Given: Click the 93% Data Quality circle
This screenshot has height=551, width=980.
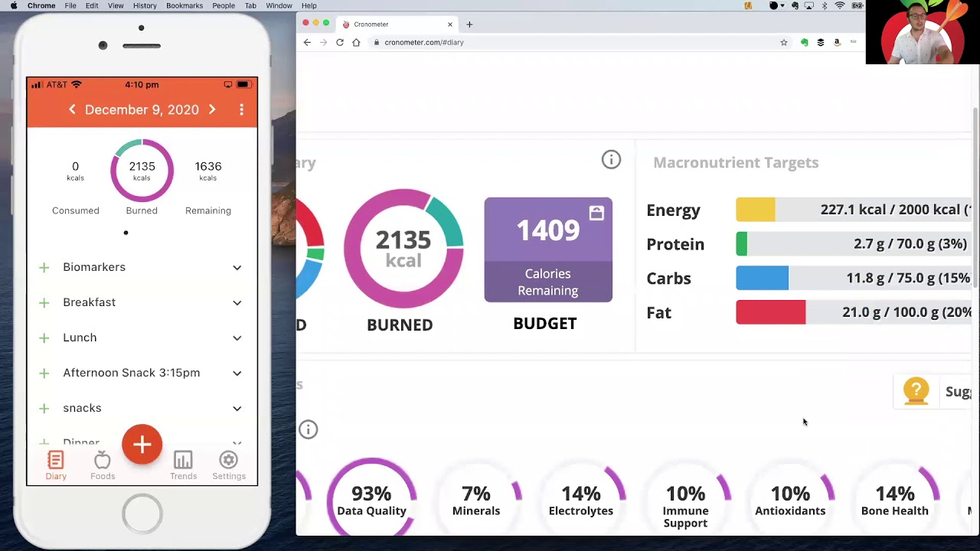Looking at the screenshot, I should point(371,497).
